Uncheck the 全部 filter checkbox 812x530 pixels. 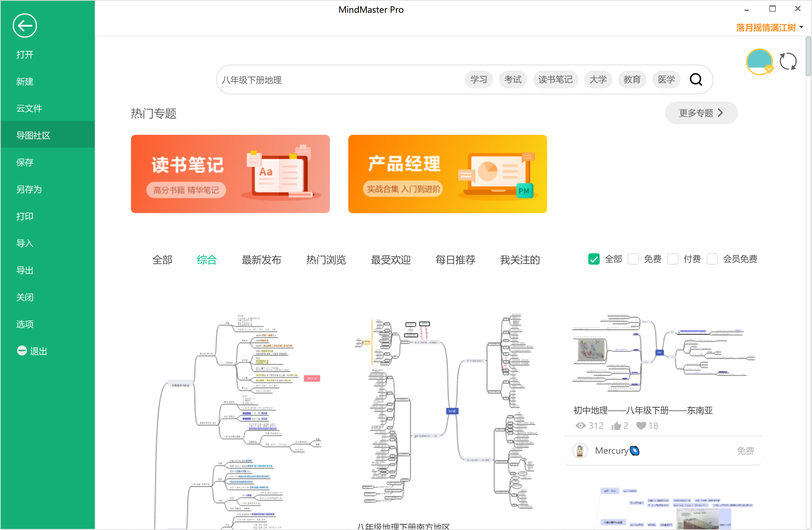[594, 259]
